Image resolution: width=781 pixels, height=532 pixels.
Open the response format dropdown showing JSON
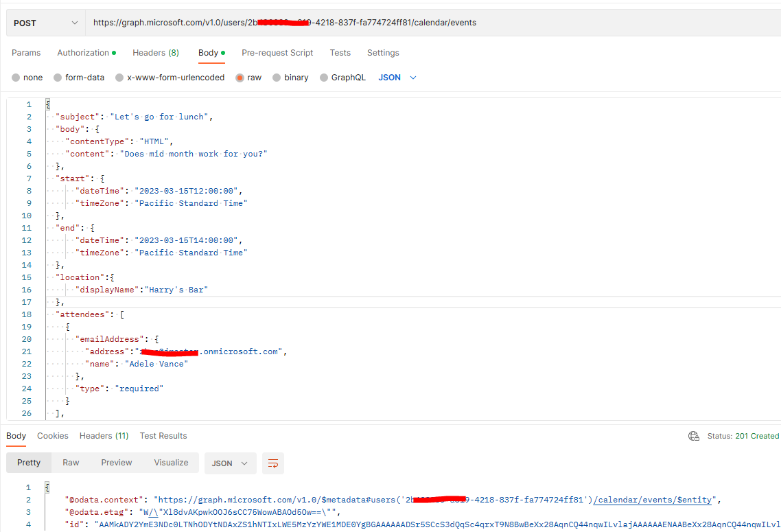pos(230,463)
